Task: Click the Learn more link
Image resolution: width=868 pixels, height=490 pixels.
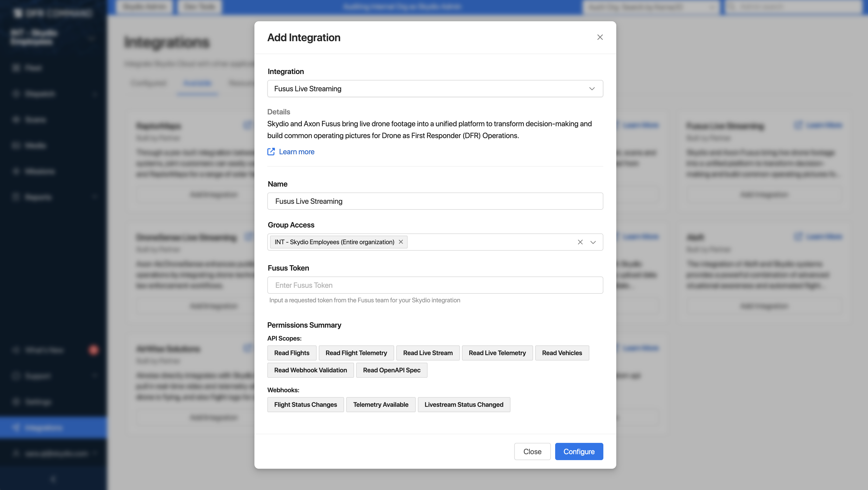Action: pos(296,152)
